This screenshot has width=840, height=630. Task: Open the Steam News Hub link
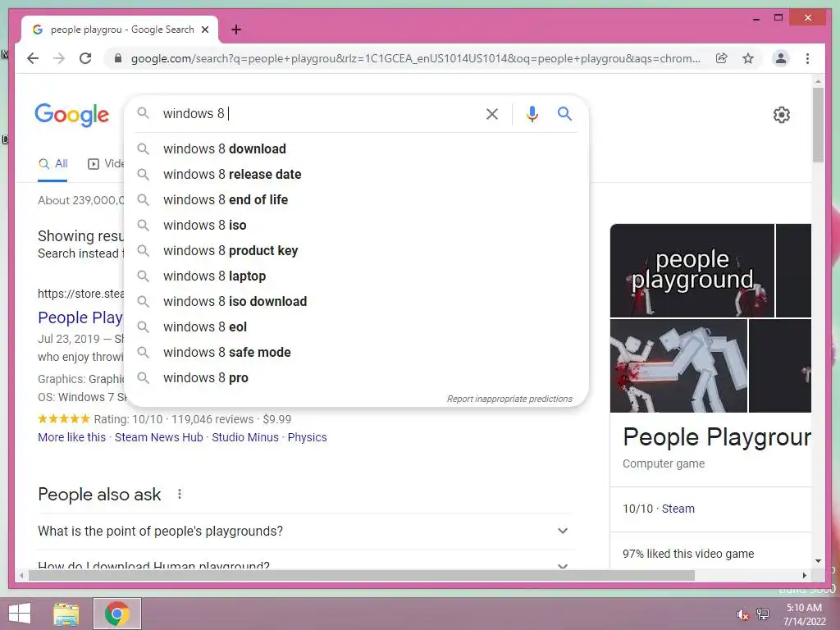[158, 437]
